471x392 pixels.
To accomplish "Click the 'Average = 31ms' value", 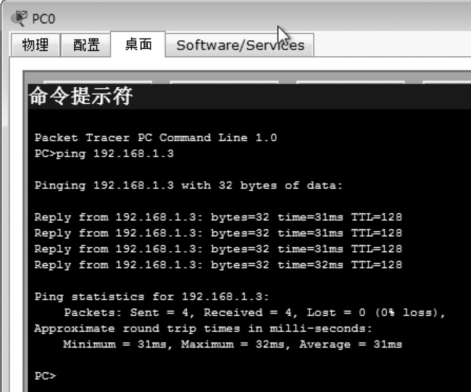I will click(x=350, y=344).
